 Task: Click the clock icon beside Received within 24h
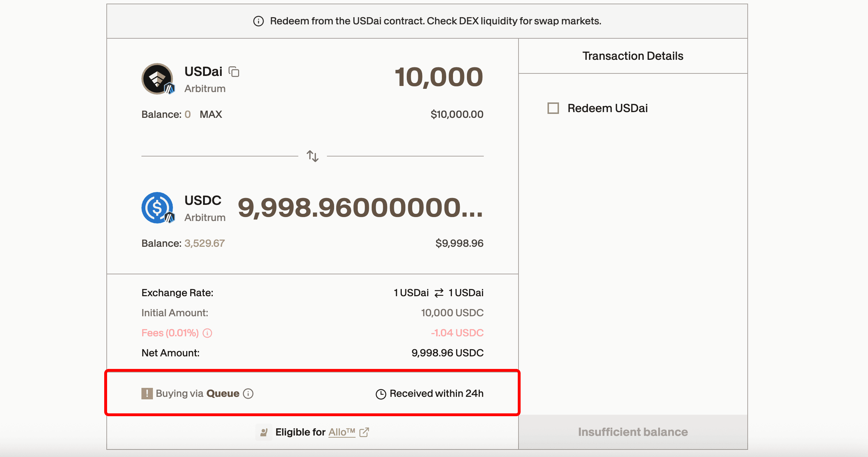(x=381, y=394)
